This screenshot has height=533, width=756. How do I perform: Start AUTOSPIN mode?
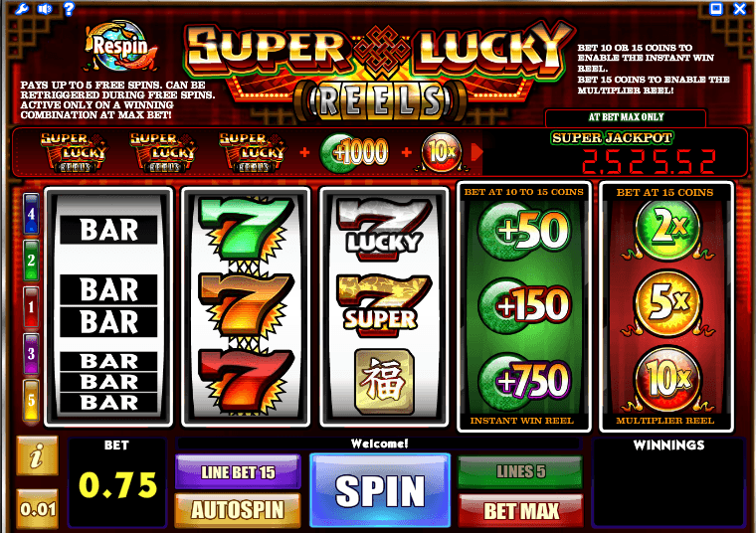[x=238, y=510]
